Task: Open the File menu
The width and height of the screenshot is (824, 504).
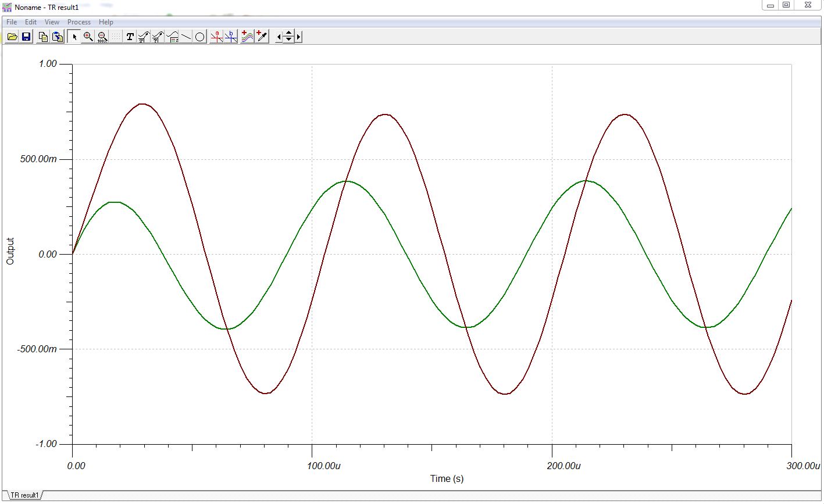Action: (x=12, y=22)
